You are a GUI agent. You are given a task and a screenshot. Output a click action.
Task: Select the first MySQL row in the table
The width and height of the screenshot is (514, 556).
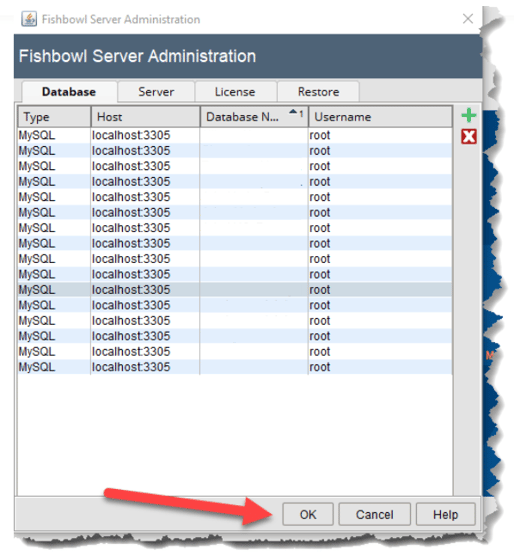[x=235, y=135]
